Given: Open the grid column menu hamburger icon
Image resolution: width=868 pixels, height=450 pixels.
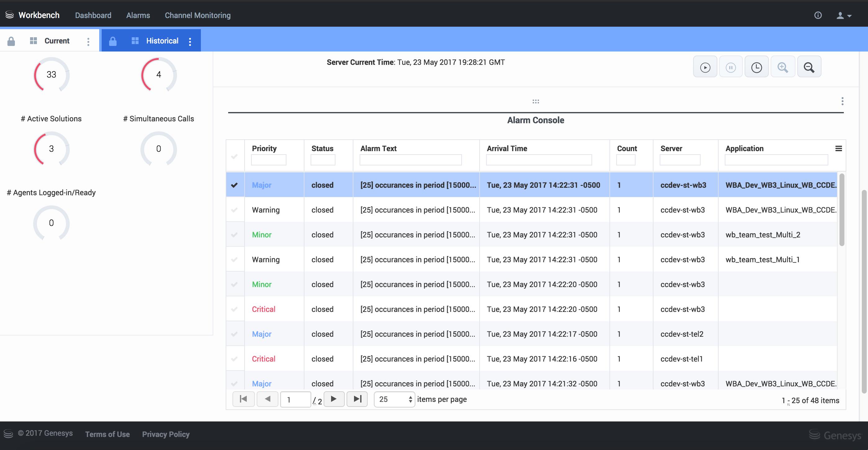Looking at the screenshot, I should (838, 148).
